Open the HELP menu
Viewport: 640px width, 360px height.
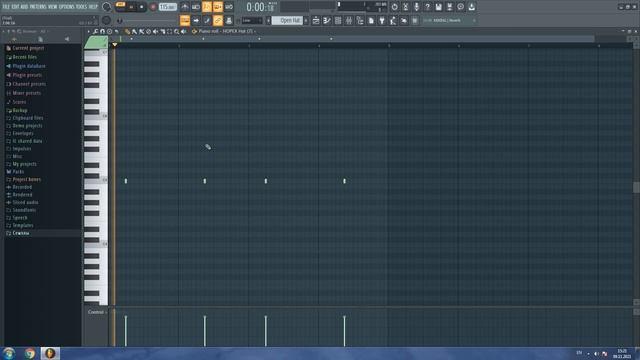tap(93, 7)
